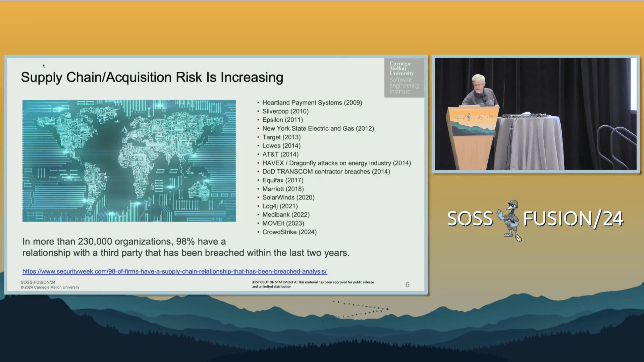Viewport: 644px width, 362px height.
Task: Click the circuit-board world map image
Action: pyautogui.click(x=129, y=161)
